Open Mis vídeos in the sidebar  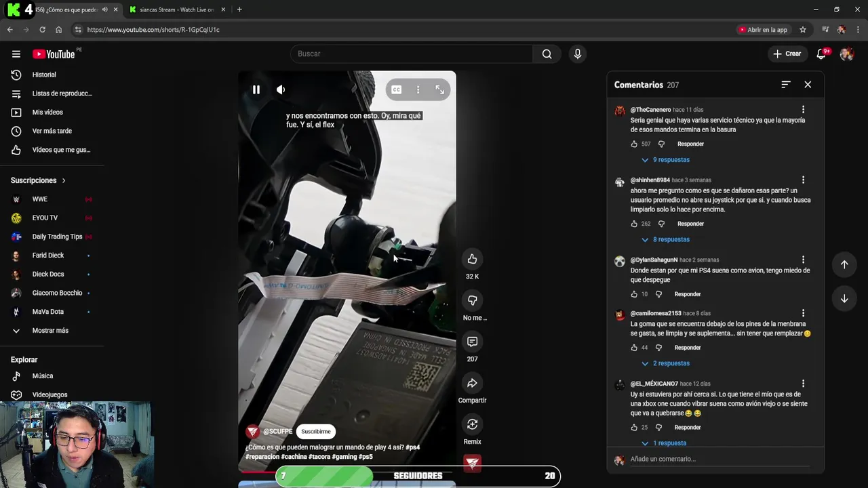[52, 113]
